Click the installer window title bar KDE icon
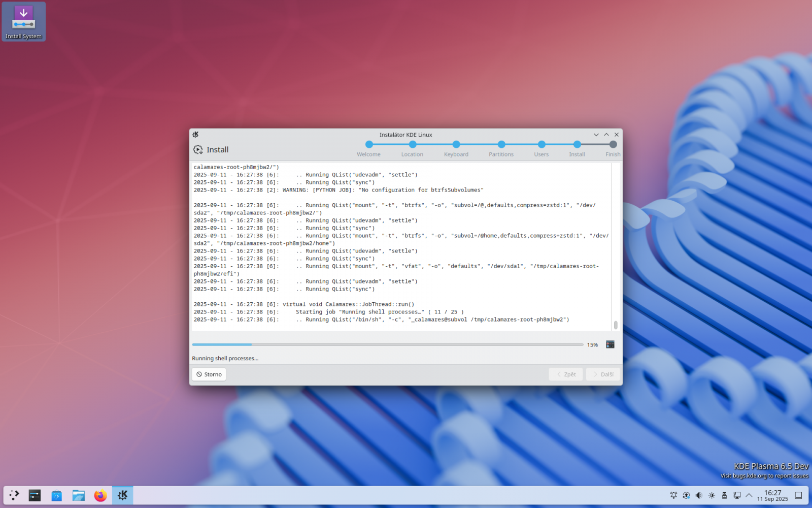This screenshot has width=812, height=508. 195,135
